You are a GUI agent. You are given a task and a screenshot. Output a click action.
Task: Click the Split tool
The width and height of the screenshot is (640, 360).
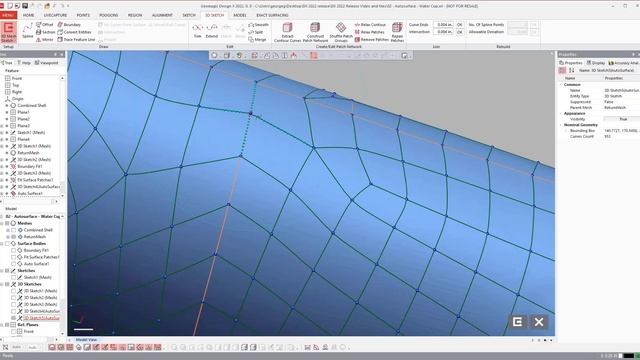(x=256, y=32)
